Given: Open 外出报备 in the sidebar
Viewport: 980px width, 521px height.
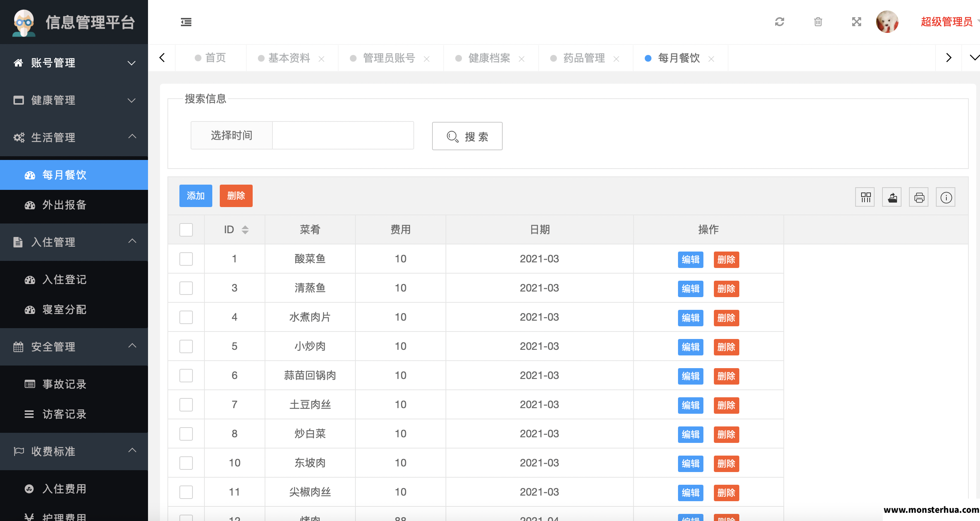Looking at the screenshot, I should coord(74,205).
